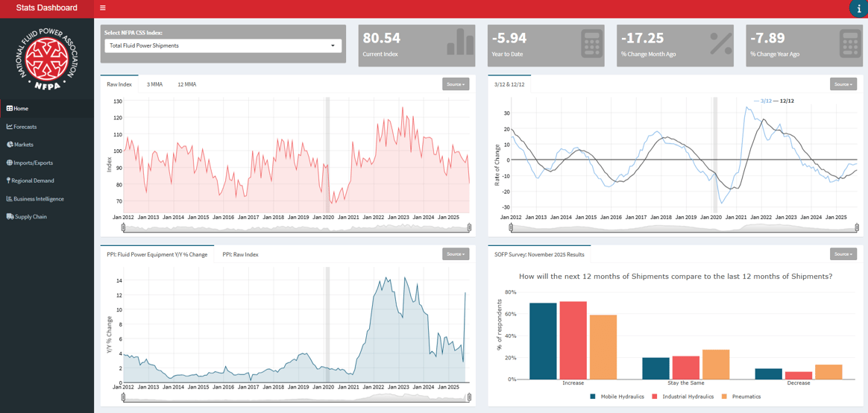Click the Stats Dashboard title
Viewport: 868px width, 413px height.
point(47,8)
